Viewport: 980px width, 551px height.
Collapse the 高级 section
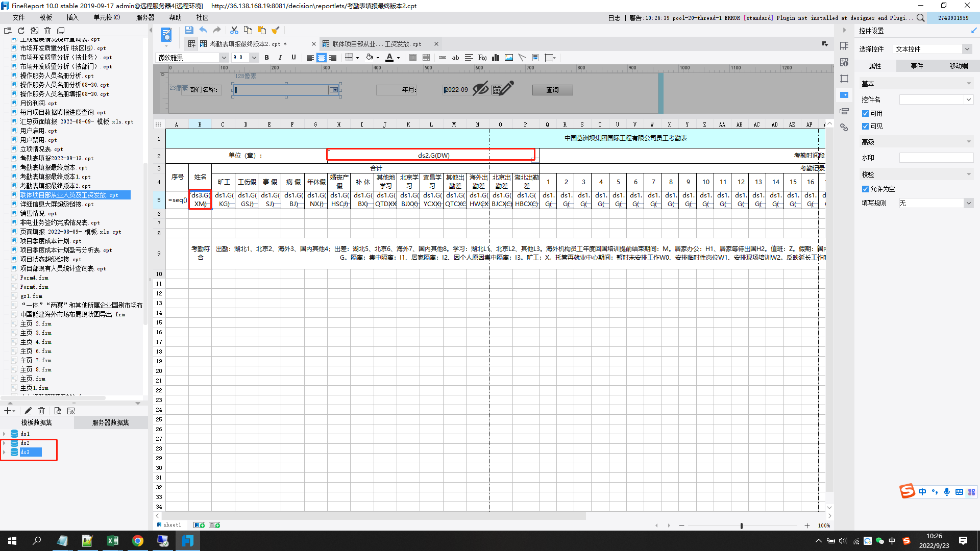968,142
